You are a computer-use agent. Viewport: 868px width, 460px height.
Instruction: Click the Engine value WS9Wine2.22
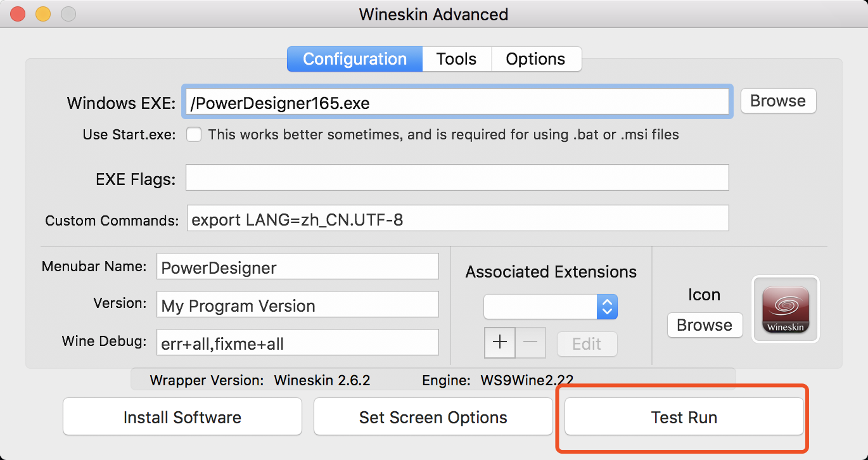coord(527,380)
